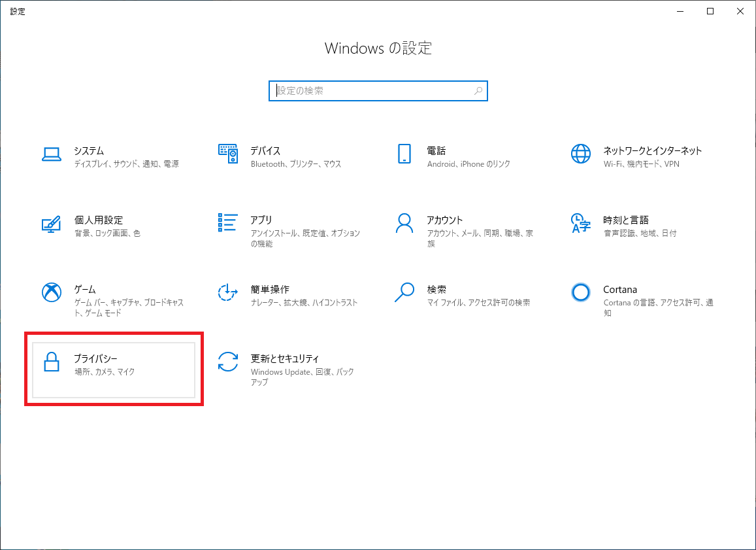This screenshot has width=756, height=550.
Task: Click the デバイス keyboard and speaker icon
Action: coord(227,154)
